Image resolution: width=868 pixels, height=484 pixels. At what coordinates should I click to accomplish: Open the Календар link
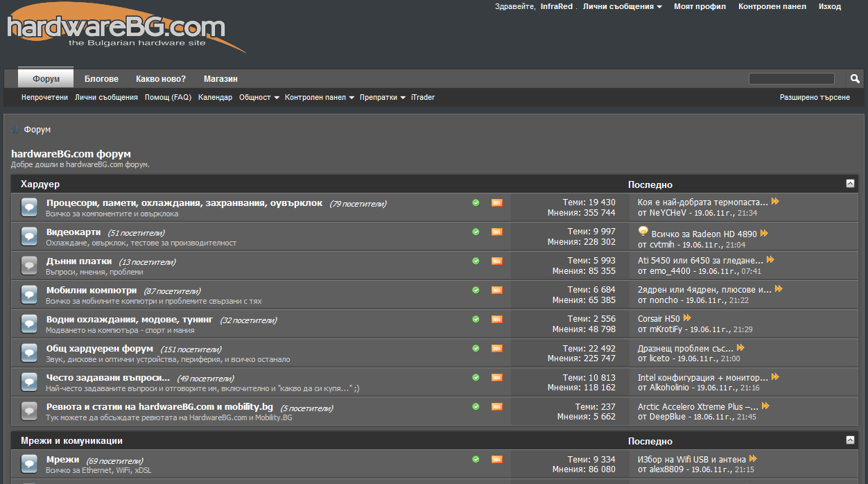coord(215,98)
